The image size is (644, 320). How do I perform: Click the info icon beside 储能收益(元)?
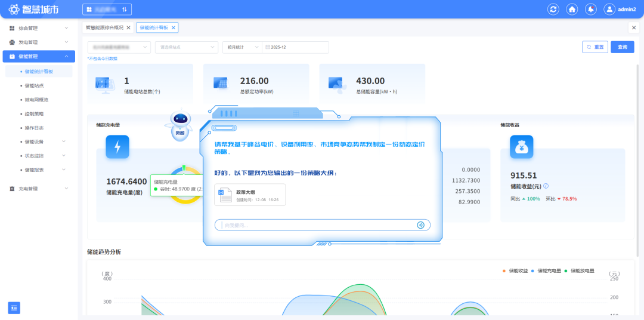546,186
